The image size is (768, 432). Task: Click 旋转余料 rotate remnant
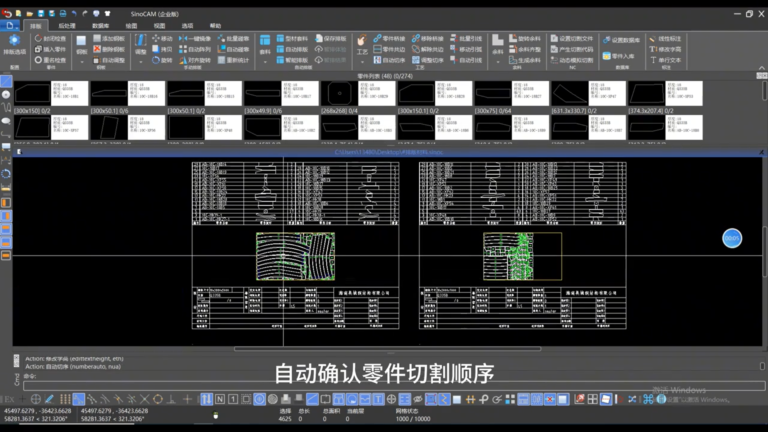point(525,38)
